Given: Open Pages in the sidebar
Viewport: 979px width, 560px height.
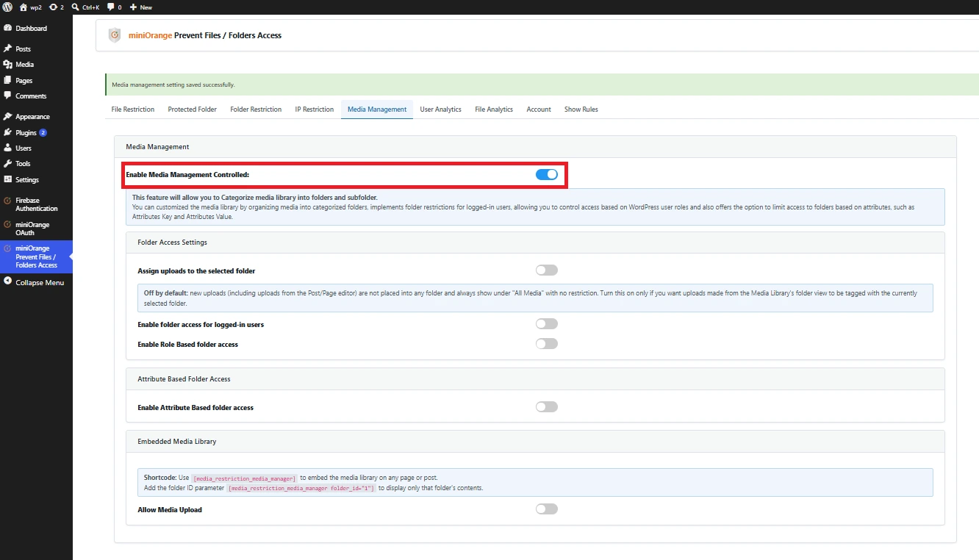Looking at the screenshot, I should click(24, 81).
